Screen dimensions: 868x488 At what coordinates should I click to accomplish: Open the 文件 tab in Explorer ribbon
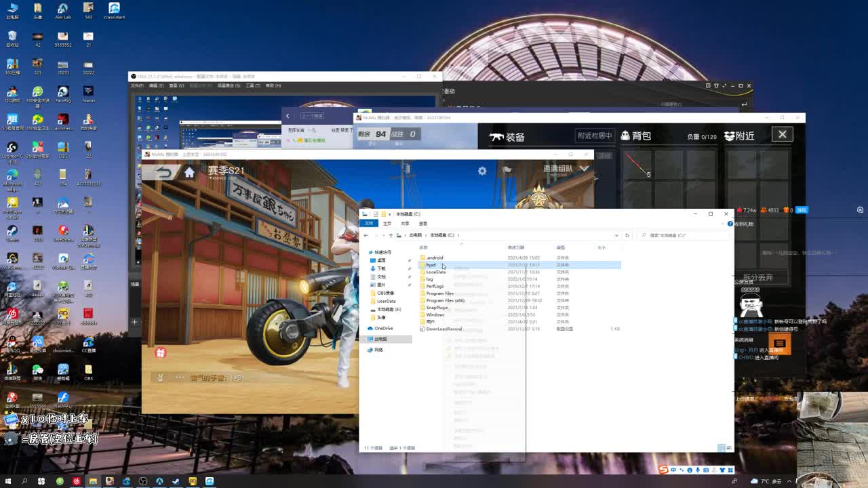point(369,223)
